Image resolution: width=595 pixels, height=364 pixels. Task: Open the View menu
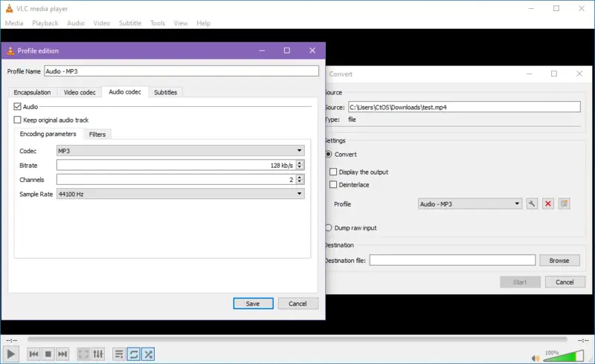tap(181, 23)
